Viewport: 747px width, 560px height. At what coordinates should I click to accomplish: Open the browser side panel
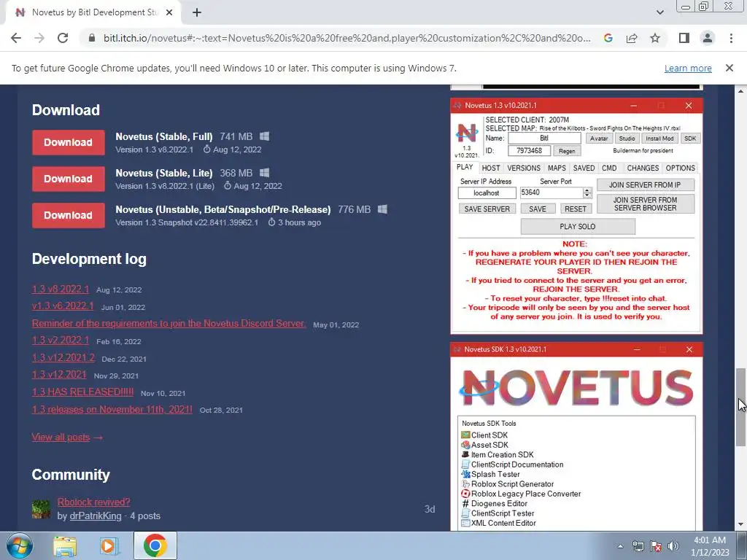[684, 38]
